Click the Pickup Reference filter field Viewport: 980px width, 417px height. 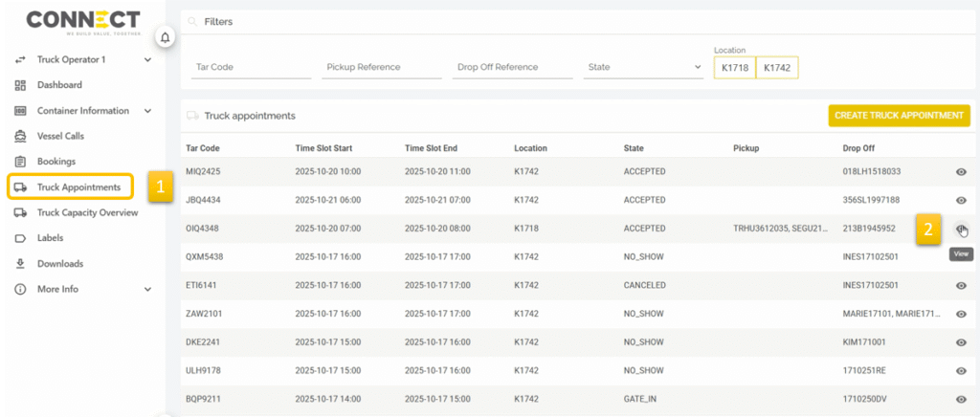(x=382, y=67)
